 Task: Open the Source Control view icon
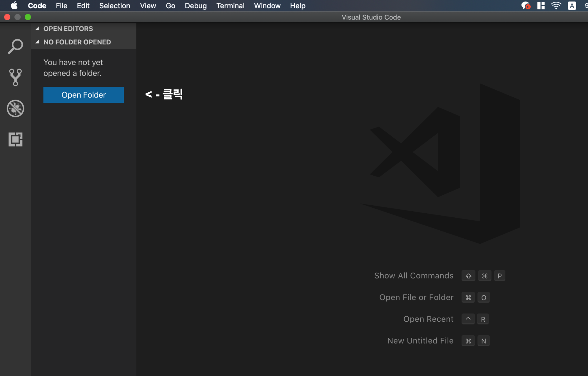tap(15, 77)
